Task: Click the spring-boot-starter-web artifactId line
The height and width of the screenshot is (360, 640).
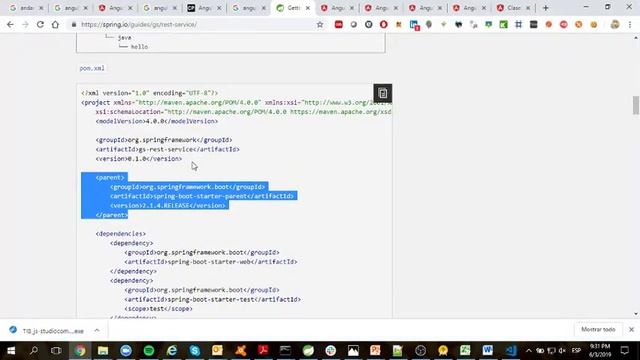Action: [211, 262]
